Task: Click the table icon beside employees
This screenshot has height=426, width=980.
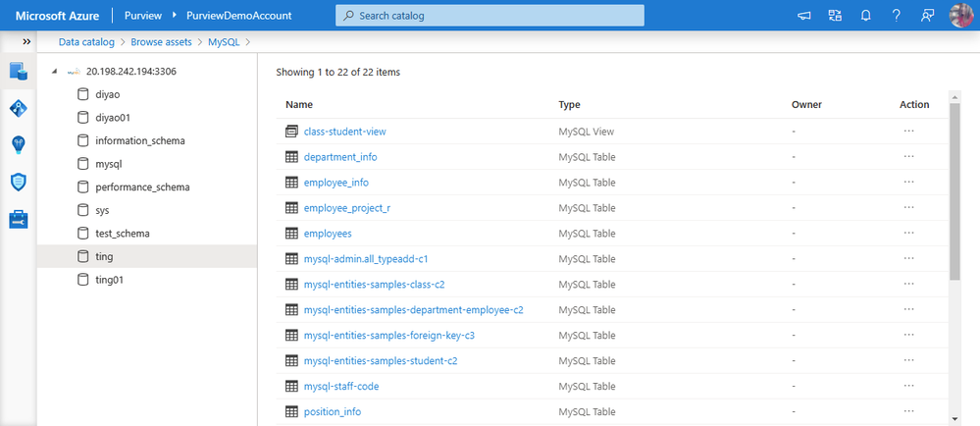Action: 291,234
